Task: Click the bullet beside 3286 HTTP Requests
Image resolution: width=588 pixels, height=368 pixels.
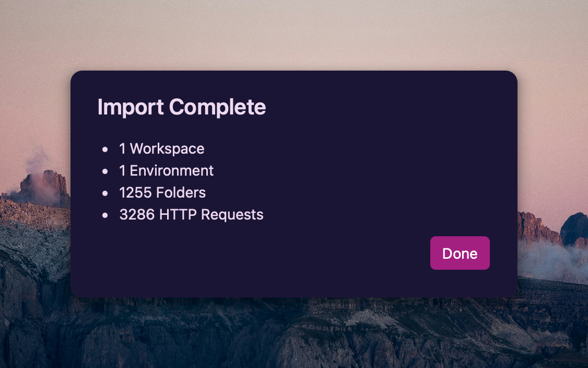Action: click(105, 215)
